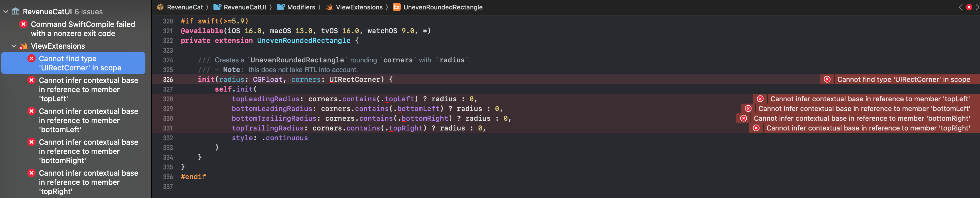
Task: Click the orange 'Ex' extension icon in jump bar
Action: [396, 7]
